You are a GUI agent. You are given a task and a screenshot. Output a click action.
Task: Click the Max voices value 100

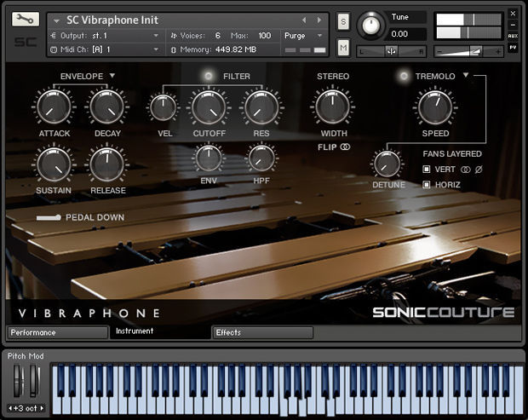click(x=265, y=36)
